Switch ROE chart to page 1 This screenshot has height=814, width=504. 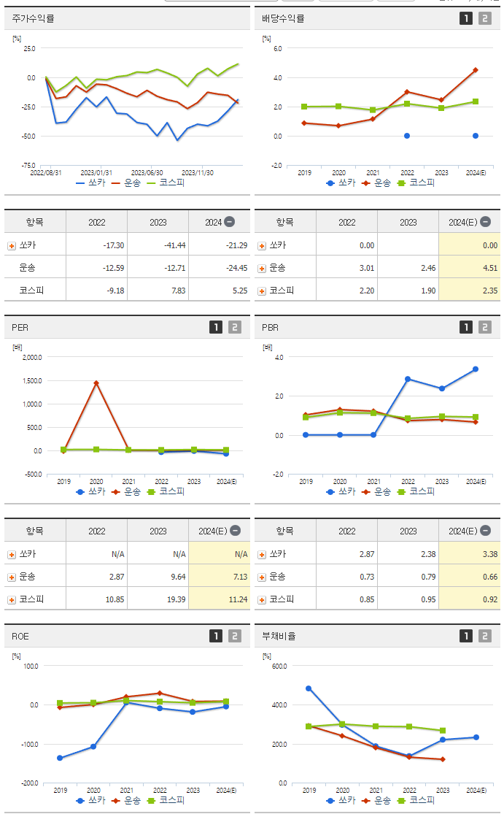(216, 636)
